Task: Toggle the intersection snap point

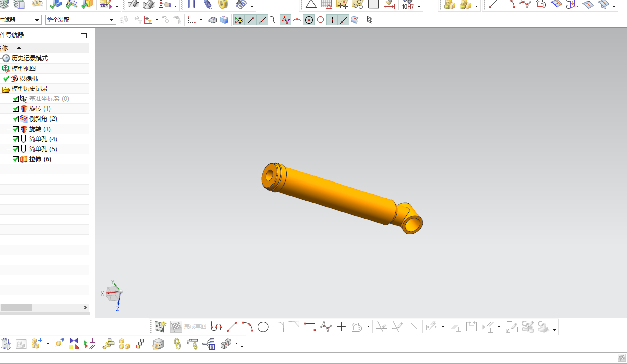Action: (x=297, y=20)
